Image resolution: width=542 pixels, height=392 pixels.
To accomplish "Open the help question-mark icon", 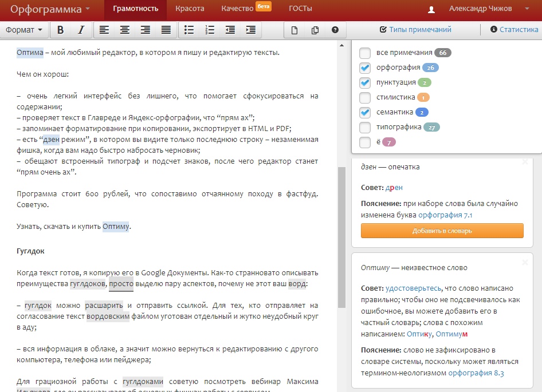I will [x=335, y=30].
